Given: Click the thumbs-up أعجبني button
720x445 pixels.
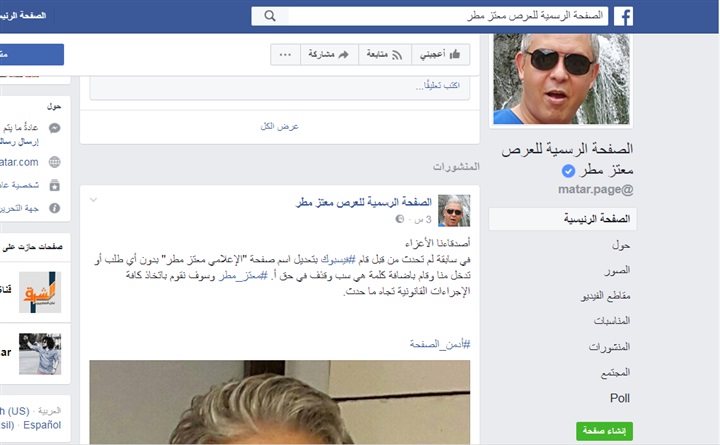Looking at the screenshot, I should coord(440,55).
